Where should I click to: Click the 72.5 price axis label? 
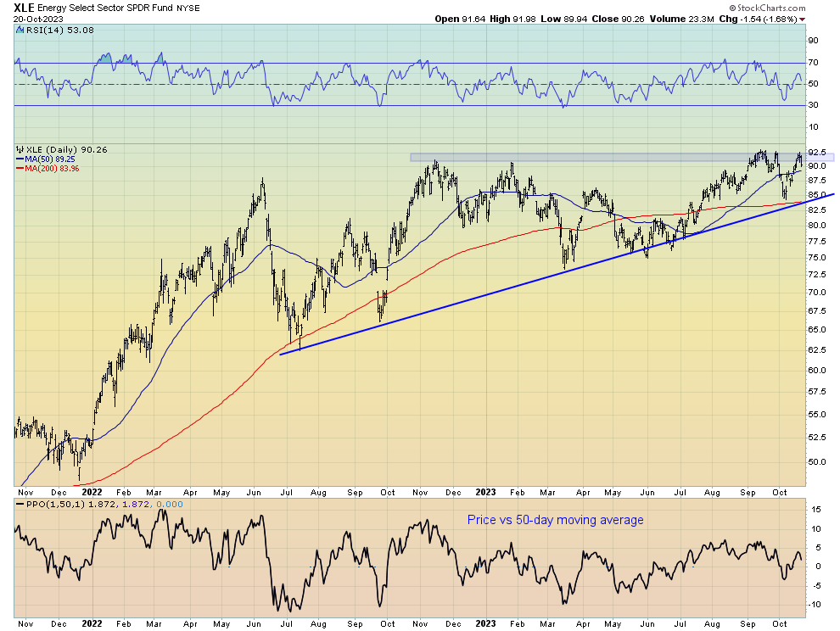(817, 275)
